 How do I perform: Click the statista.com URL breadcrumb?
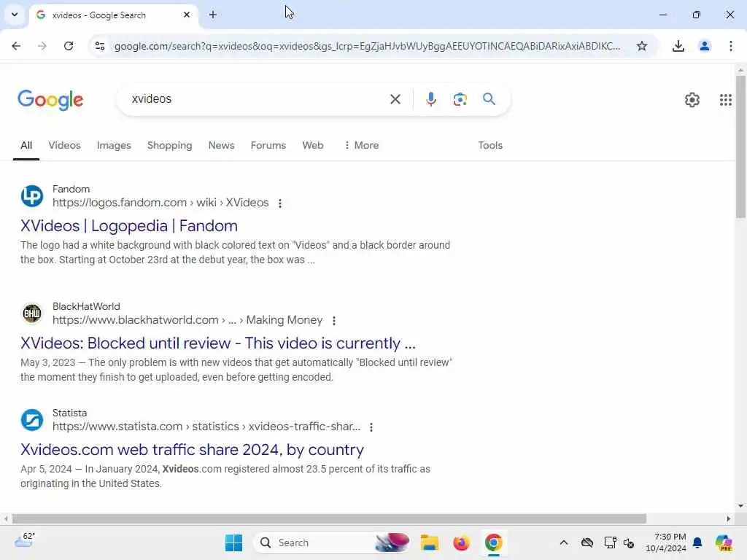206,426
